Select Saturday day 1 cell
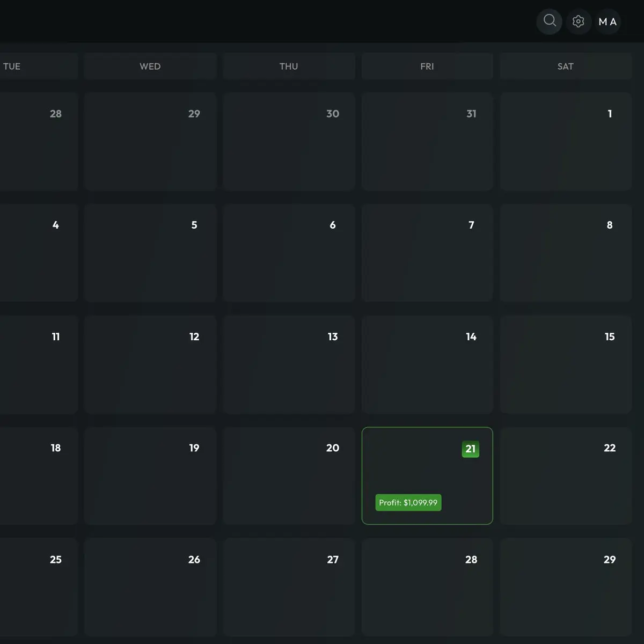Viewport: 644px width, 644px height. 566,141
